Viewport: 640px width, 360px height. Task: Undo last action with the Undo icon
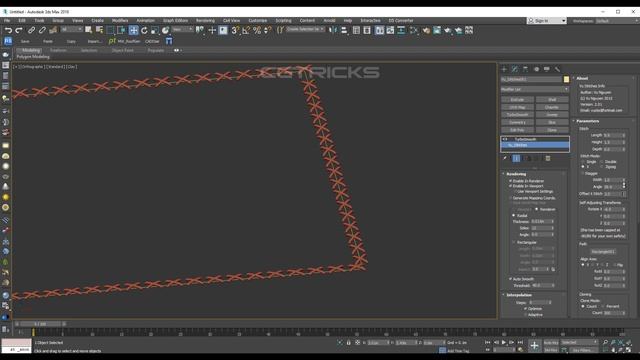(x=8, y=30)
